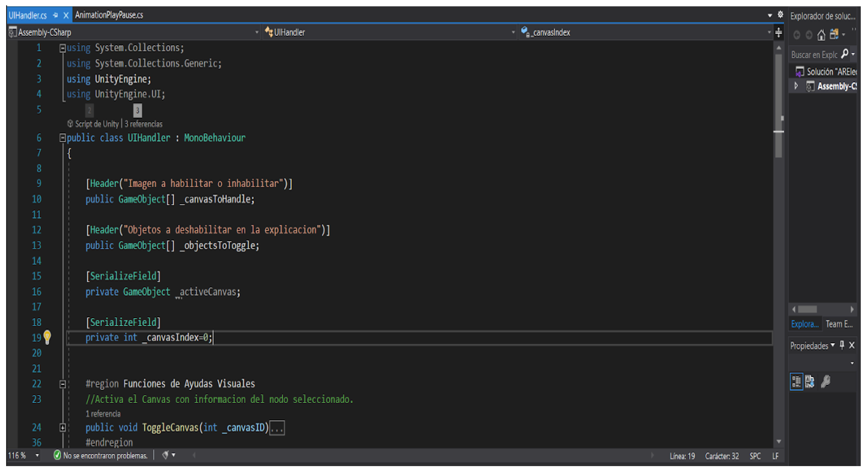Viewport: 868px width, 475px height.
Task: Click the 3 referencias CodeLens link
Action: (x=144, y=124)
